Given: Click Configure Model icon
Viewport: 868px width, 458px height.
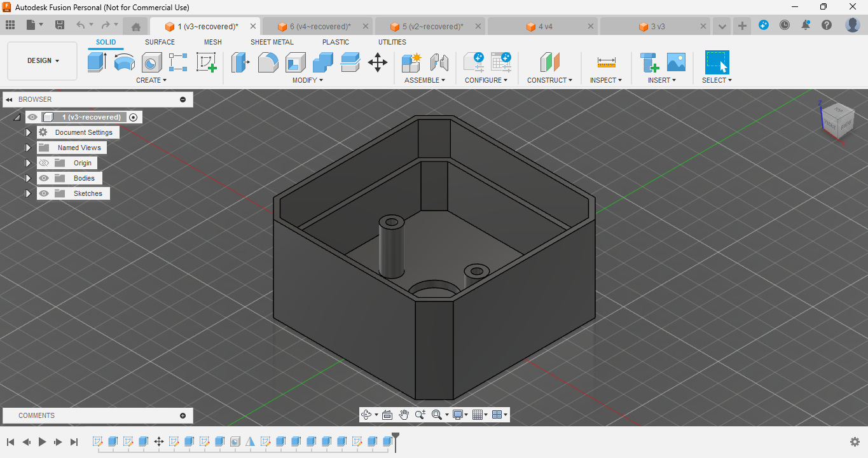Looking at the screenshot, I should [x=473, y=62].
